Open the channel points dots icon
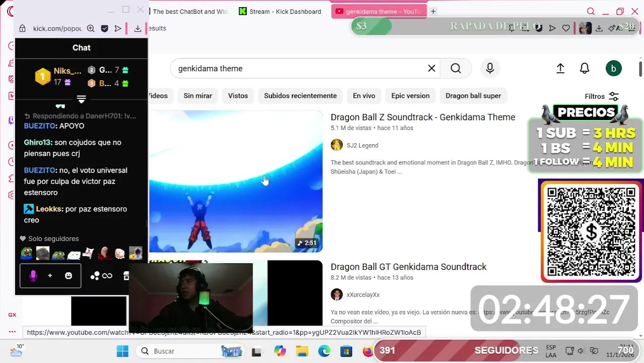644x363 pixels. (x=95, y=276)
